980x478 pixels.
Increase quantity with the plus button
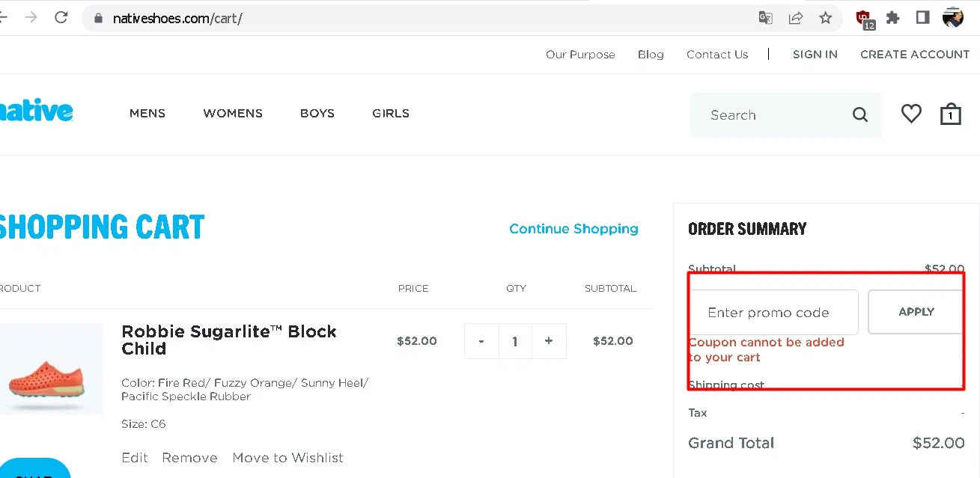[x=549, y=341]
